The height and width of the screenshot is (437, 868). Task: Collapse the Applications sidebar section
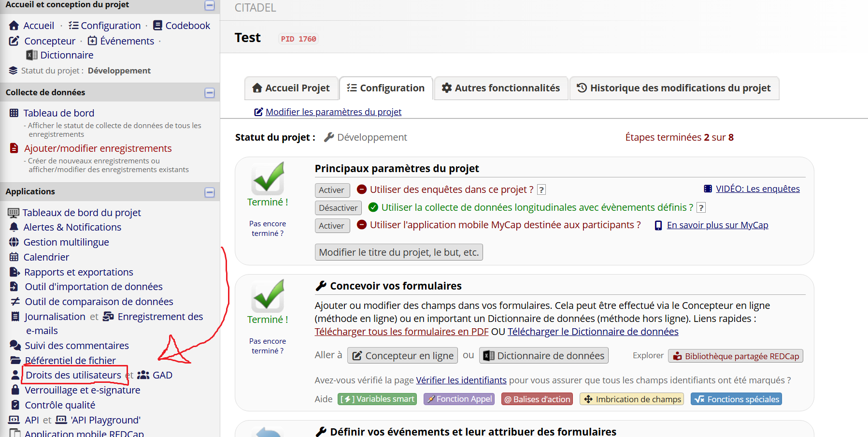(210, 192)
